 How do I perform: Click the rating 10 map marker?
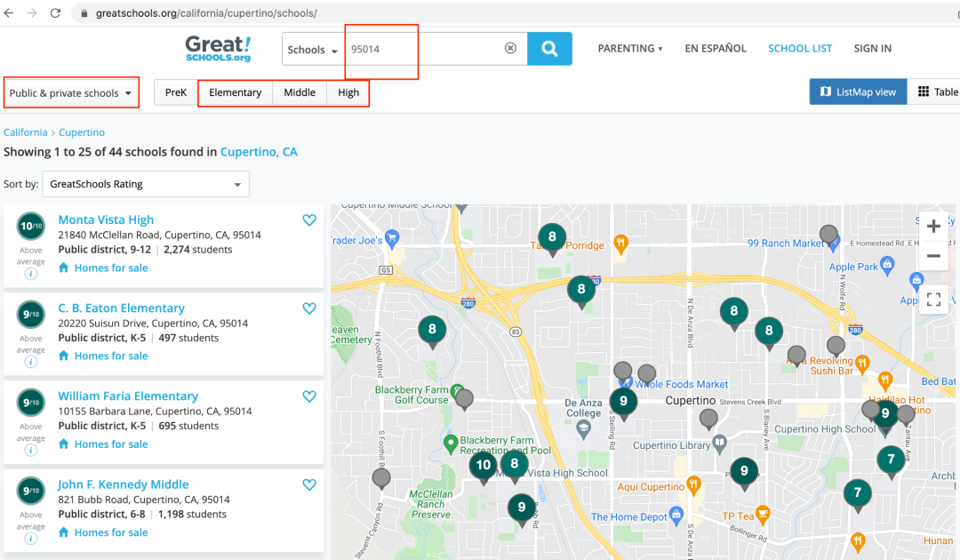pos(484,465)
